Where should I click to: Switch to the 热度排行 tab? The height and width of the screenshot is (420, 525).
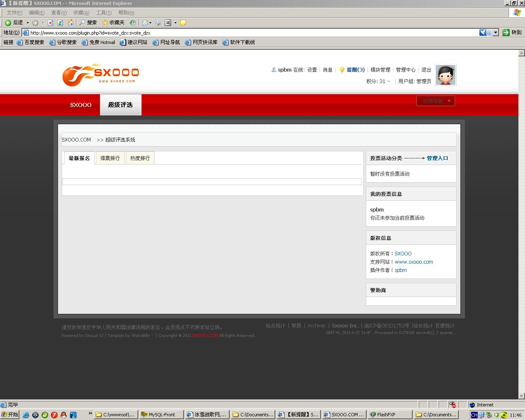click(140, 158)
